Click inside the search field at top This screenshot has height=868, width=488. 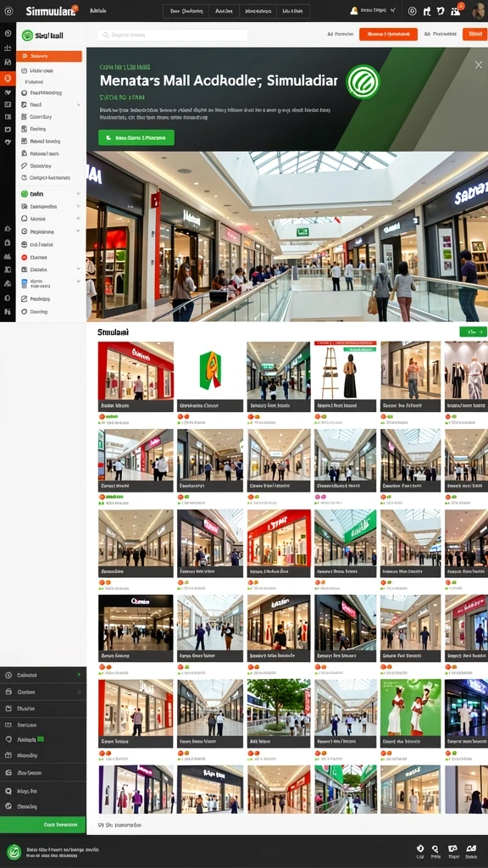(x=173, y=34)
